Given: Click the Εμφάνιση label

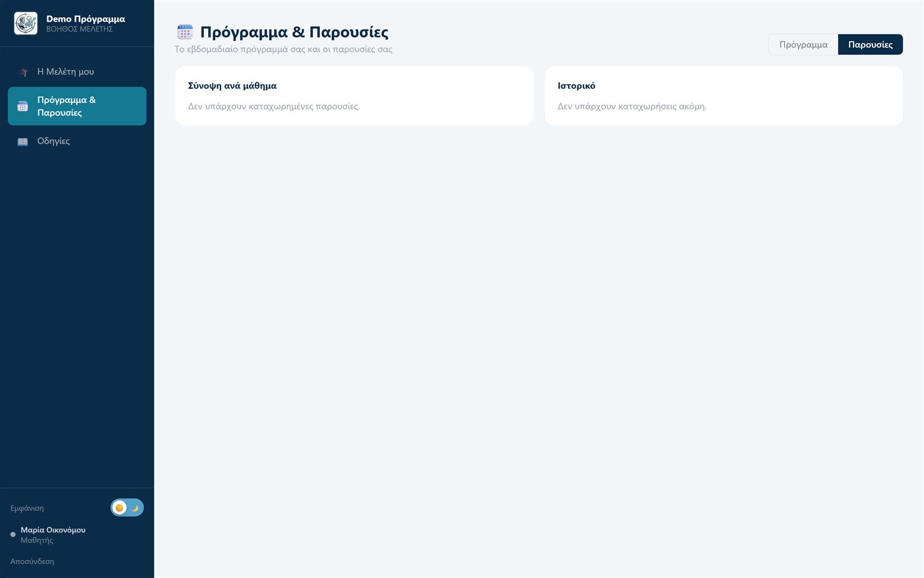Looking at the screenshot, I should tap(27, 508).
